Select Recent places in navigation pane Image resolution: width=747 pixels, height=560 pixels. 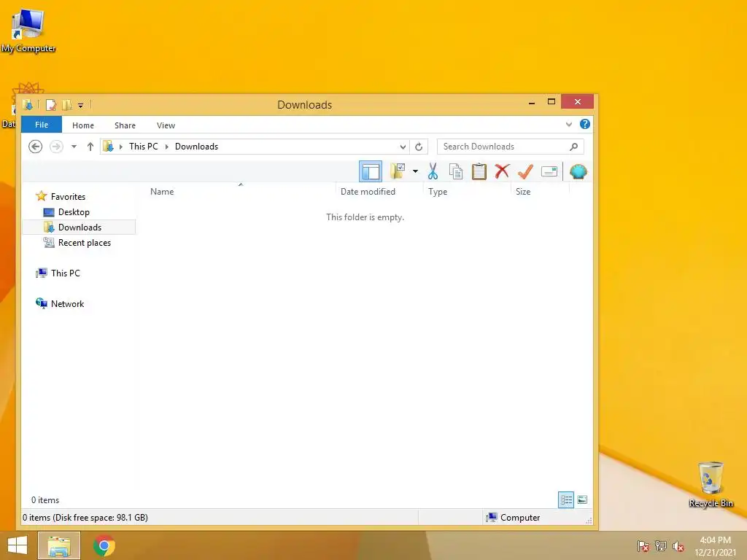85,242
